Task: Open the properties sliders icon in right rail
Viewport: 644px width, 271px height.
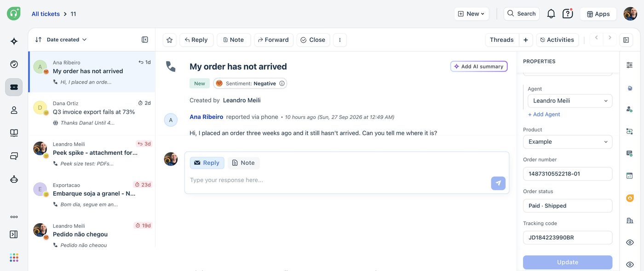Action: (629, 65)
